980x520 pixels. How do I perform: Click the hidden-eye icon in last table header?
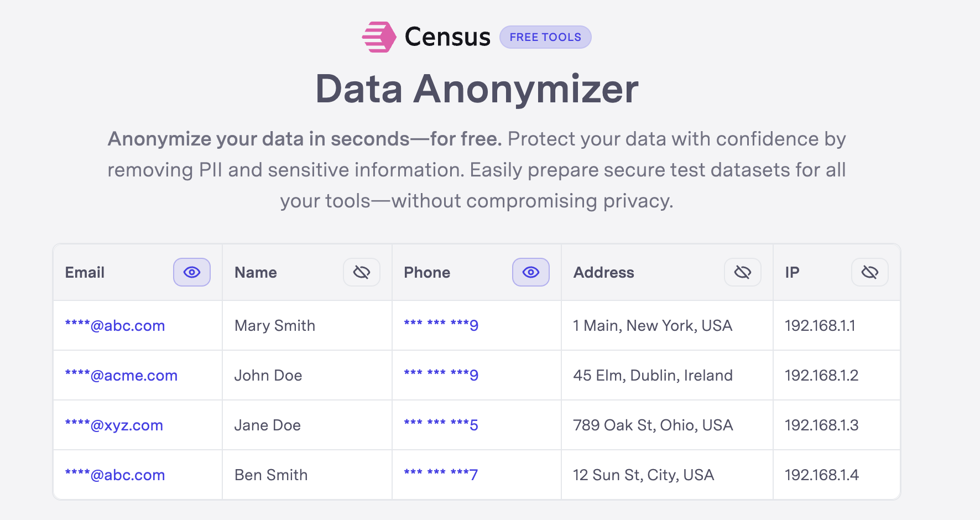point(869,272)
